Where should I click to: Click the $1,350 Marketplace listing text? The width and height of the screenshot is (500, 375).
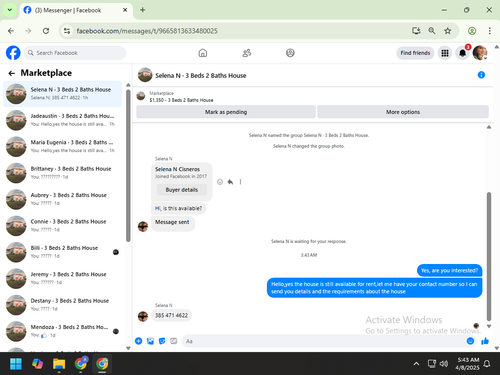click(x=181, y=100)
